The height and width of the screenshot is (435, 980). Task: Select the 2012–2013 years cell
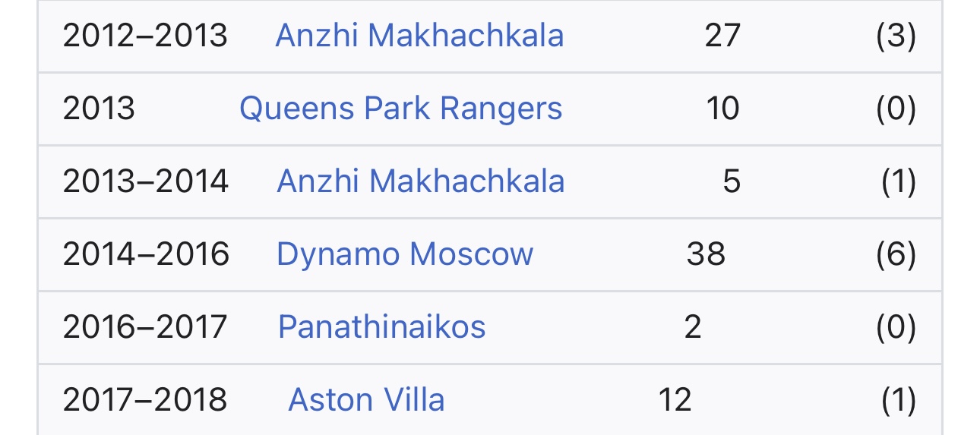(x=145, y=36)
